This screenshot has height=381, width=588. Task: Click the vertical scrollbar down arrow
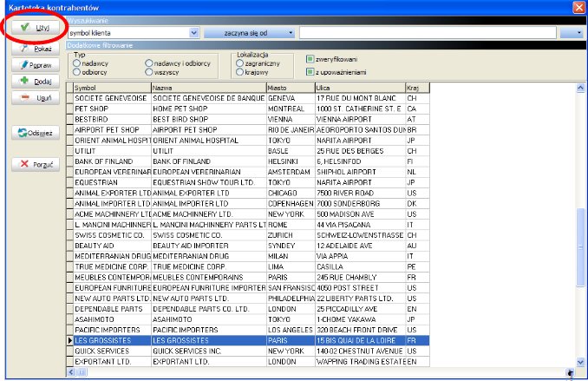pyautogui.click(x=580, y=362)
